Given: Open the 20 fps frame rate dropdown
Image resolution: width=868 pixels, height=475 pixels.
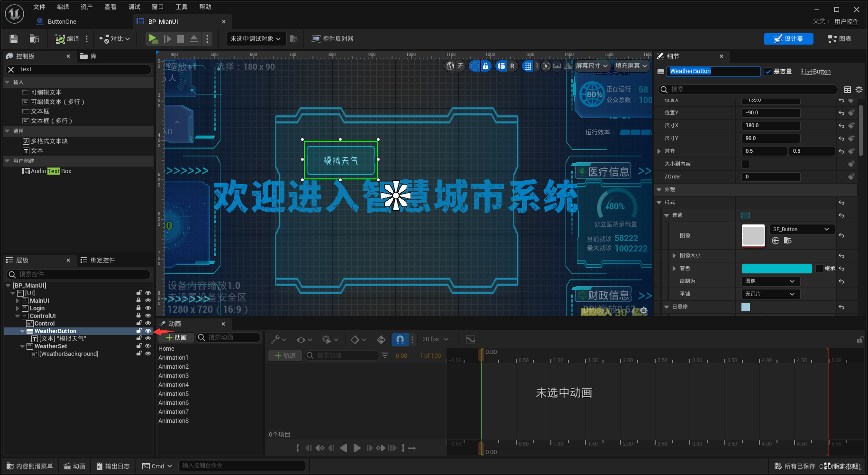Looking at the screenshot, I should tap(435, 339).
